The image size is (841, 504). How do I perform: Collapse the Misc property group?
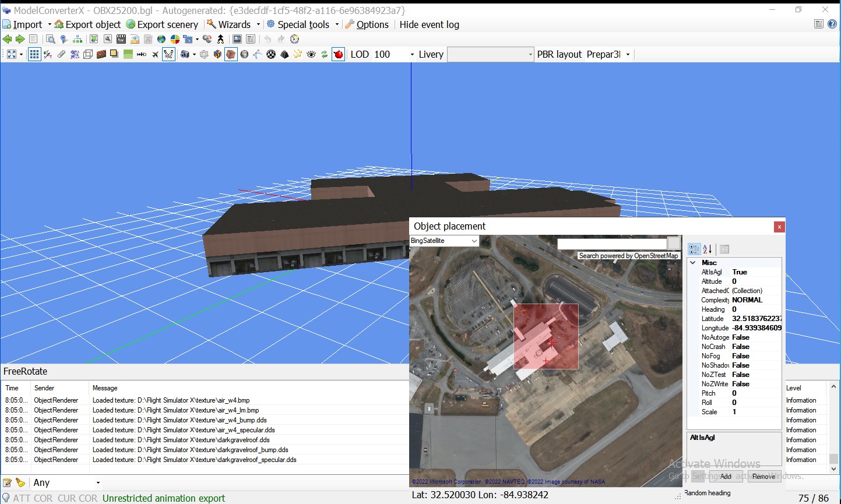coord(692,262)
